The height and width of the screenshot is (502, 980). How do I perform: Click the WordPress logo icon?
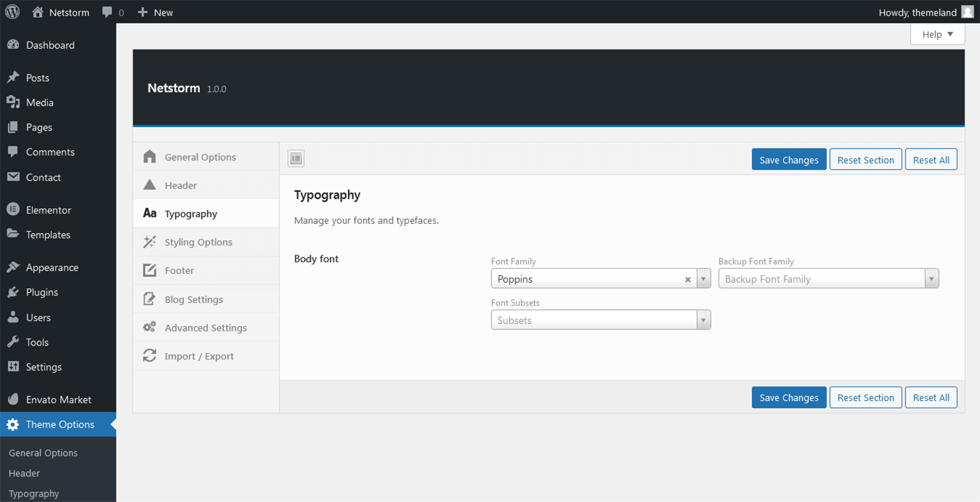tap(12, 12)
